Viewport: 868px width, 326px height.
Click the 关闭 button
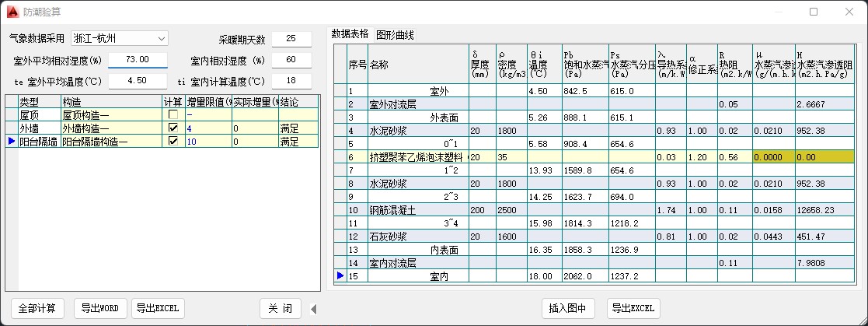(280, 308)
